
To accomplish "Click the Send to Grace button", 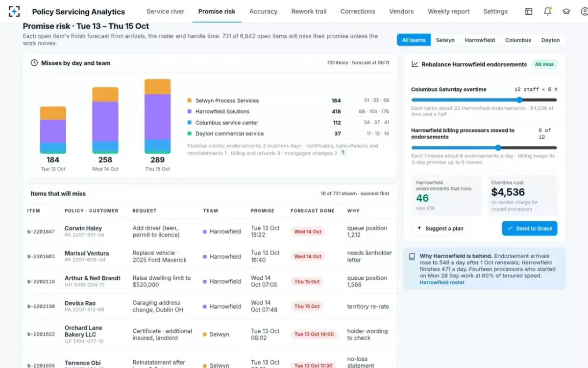I will [x=529, y=228].
